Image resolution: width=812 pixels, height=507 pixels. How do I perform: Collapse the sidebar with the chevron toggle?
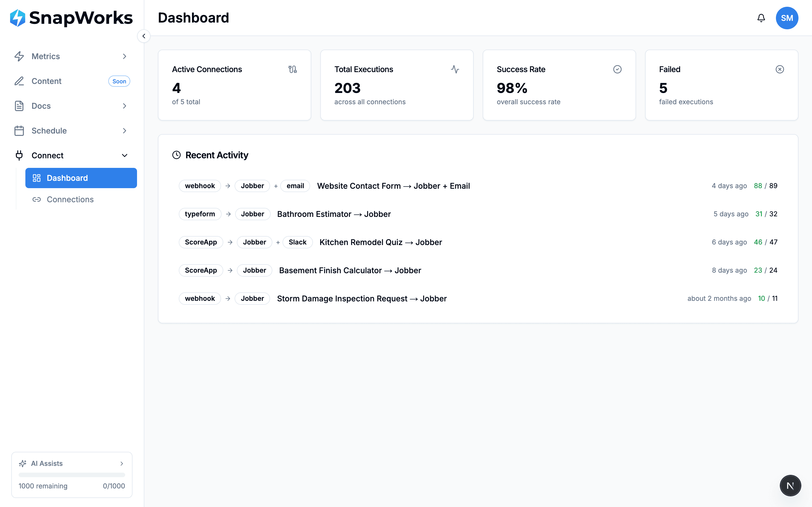coord(144,36)
